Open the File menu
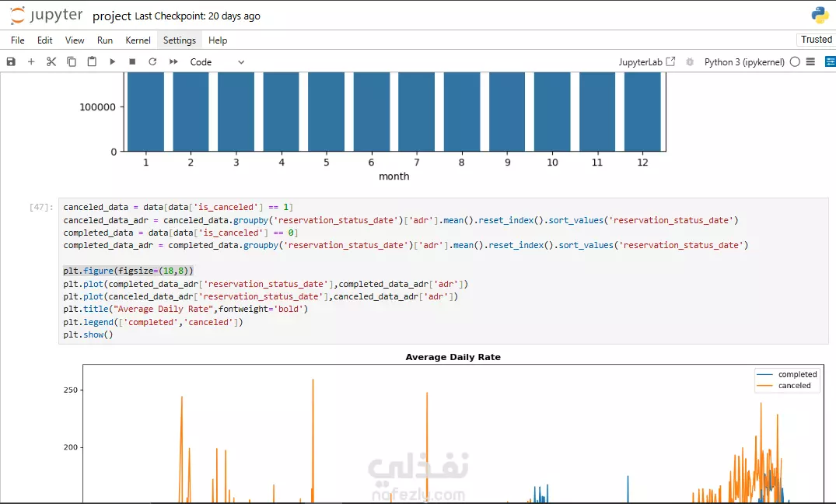Image resolution: width=836 pixels, height=504 pixels. click(x=18, y=40)
